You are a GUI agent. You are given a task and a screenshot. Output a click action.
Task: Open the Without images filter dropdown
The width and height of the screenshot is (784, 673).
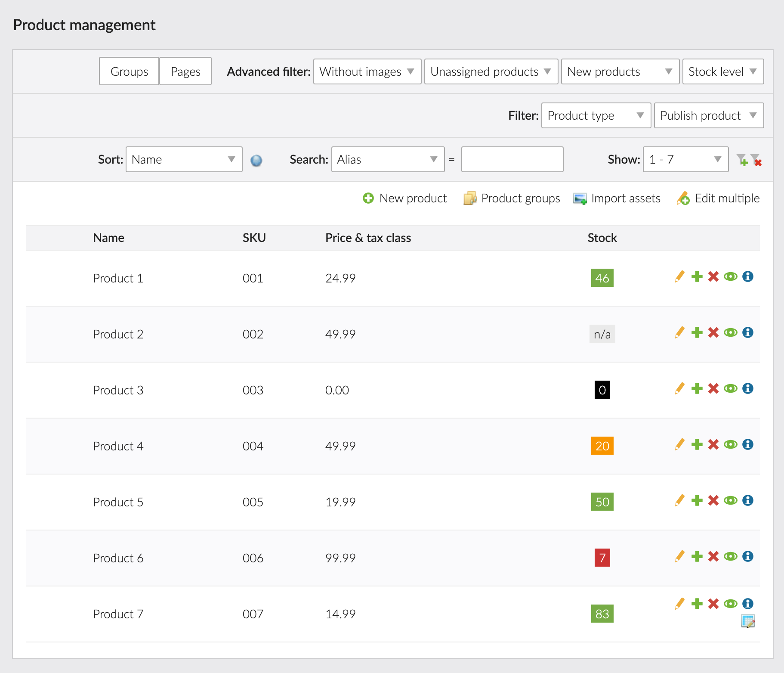click(x=367, y=71)
